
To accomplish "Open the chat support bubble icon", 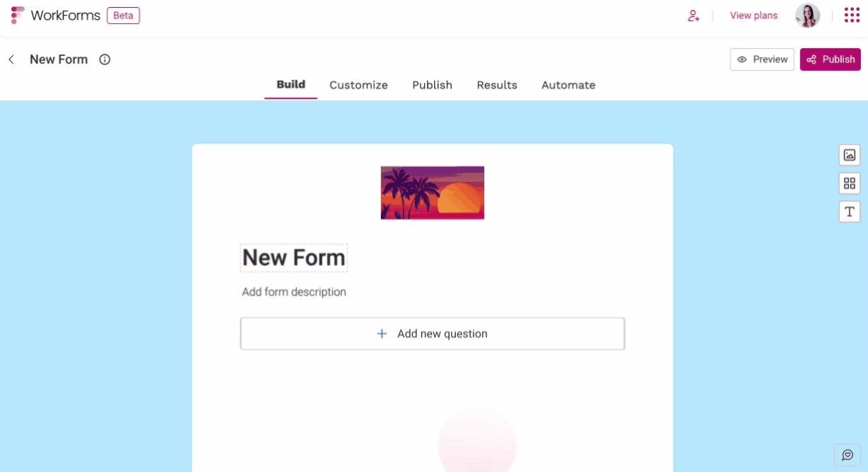I will coord(847,455).
